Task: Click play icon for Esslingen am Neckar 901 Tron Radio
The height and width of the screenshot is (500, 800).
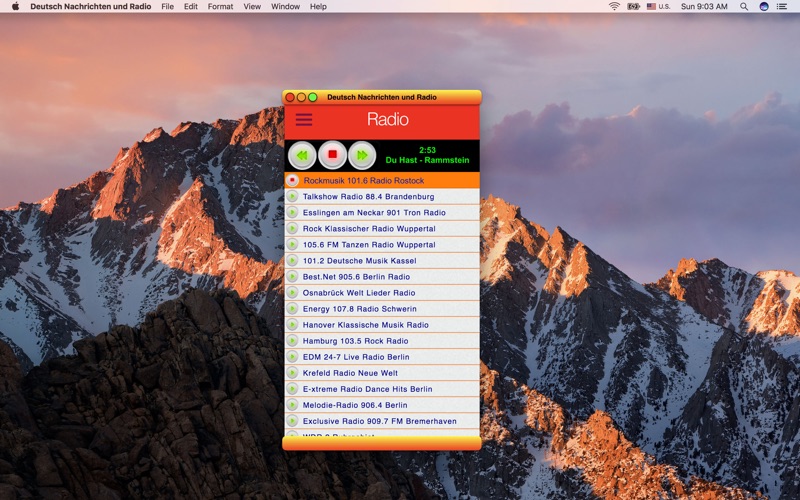Action: [292, 212]
